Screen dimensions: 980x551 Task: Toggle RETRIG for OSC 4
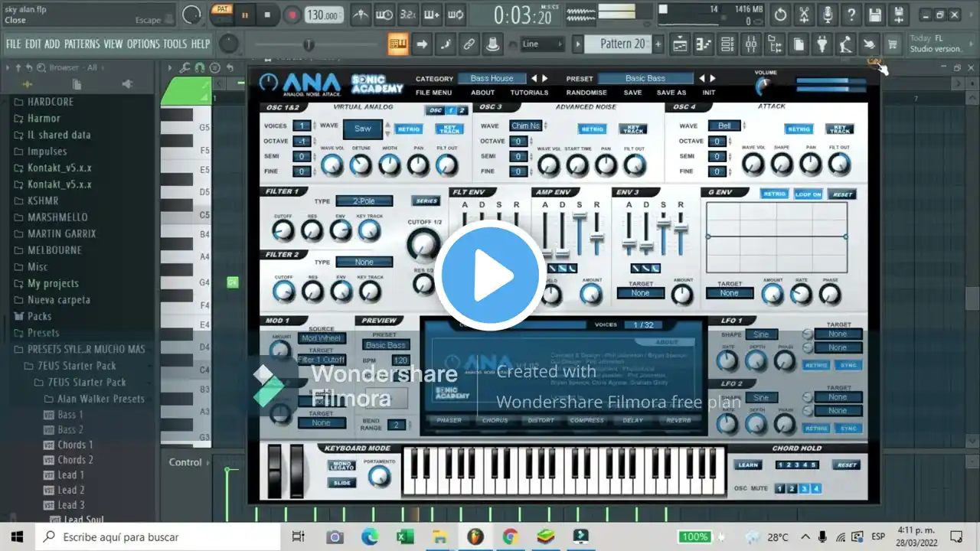pyautogui.click(x=799, y=129)
